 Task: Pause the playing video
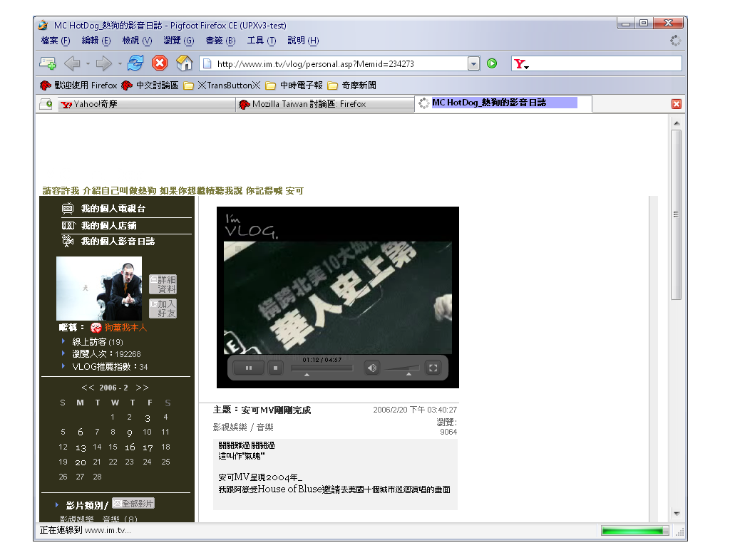[x=250, y=368]
